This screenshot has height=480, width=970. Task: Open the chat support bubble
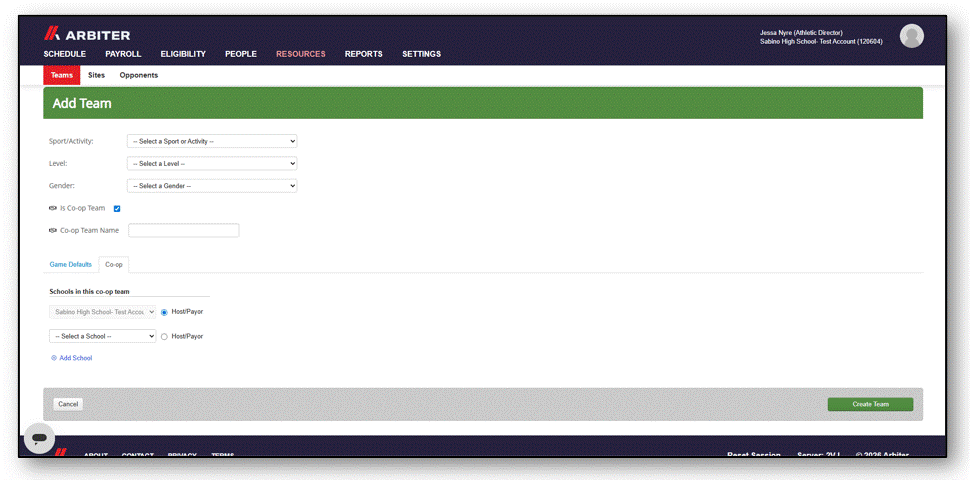39,437
